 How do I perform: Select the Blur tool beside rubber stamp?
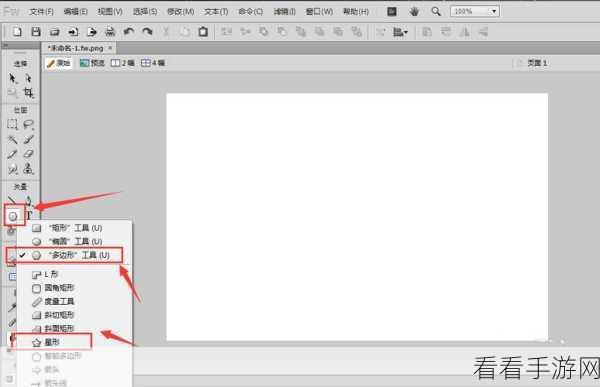[13, 169]
